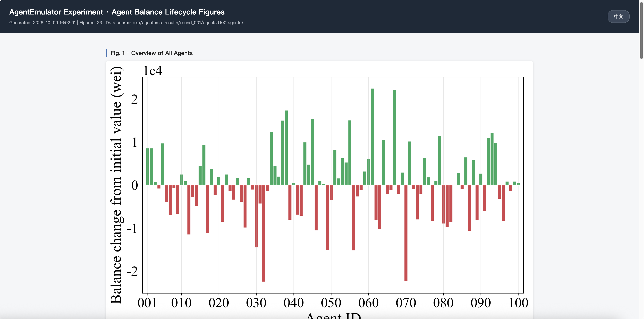This screenshot has width=644, height=319.
Task: Click the x-axis label '040'
Action: [293, 303]
